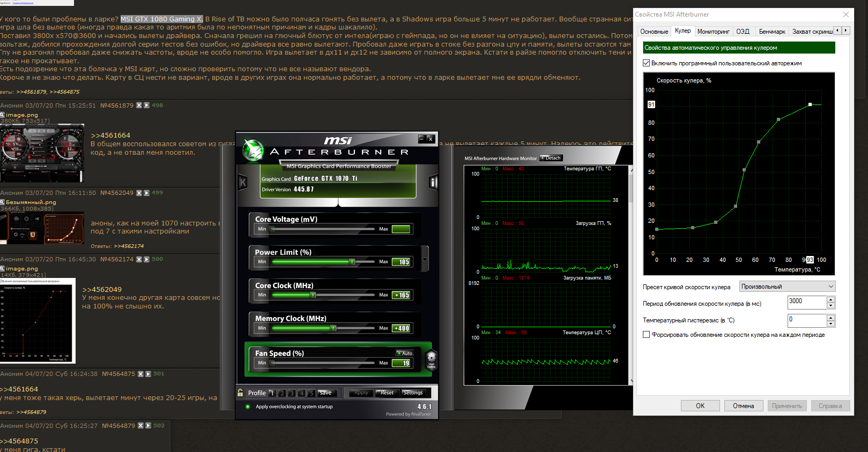The image size is (868, 452).
Task: Select the 'Кулер' tab
Action: pyautogui.click(x=682, y=31)
